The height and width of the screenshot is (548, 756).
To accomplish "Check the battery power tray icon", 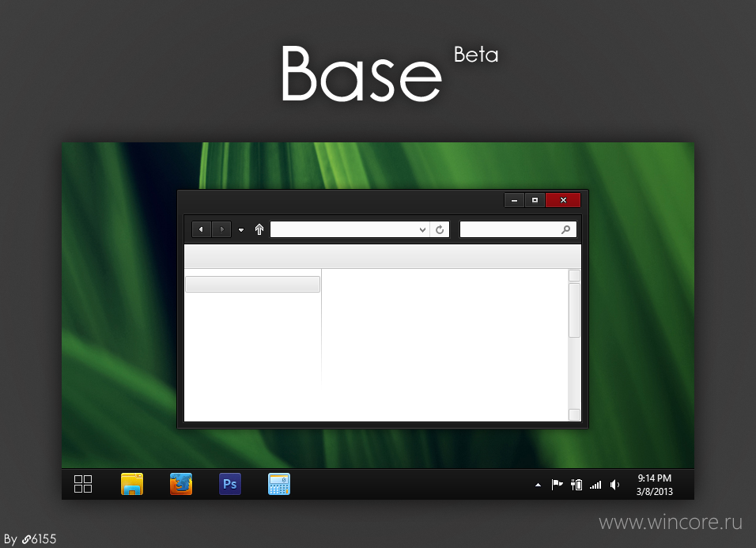I will click(576, 485).
